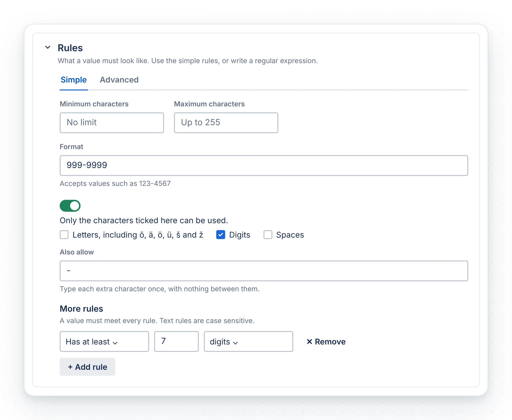Click the 'More rules' heading
The width and height of the screenshot is (512, 420).
point(81,308)
